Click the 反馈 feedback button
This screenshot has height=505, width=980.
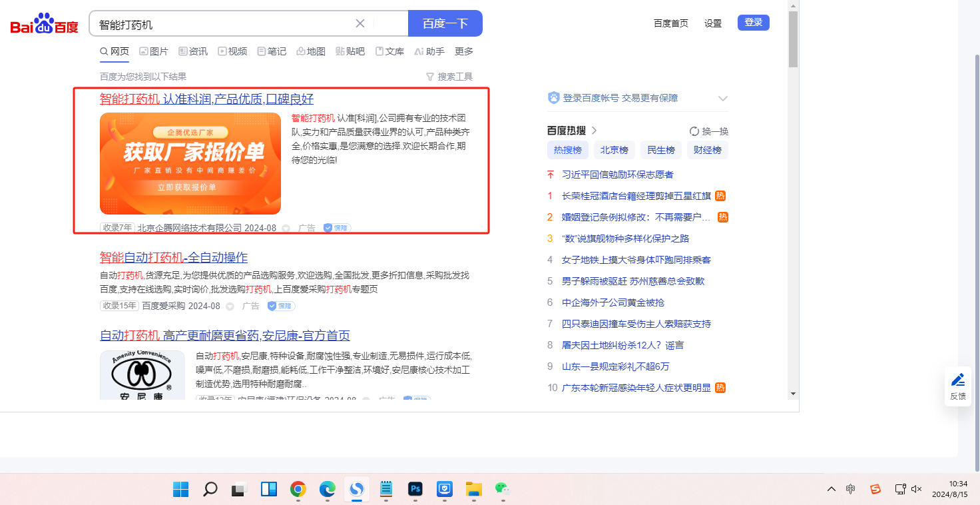click(x=958, y=386)
